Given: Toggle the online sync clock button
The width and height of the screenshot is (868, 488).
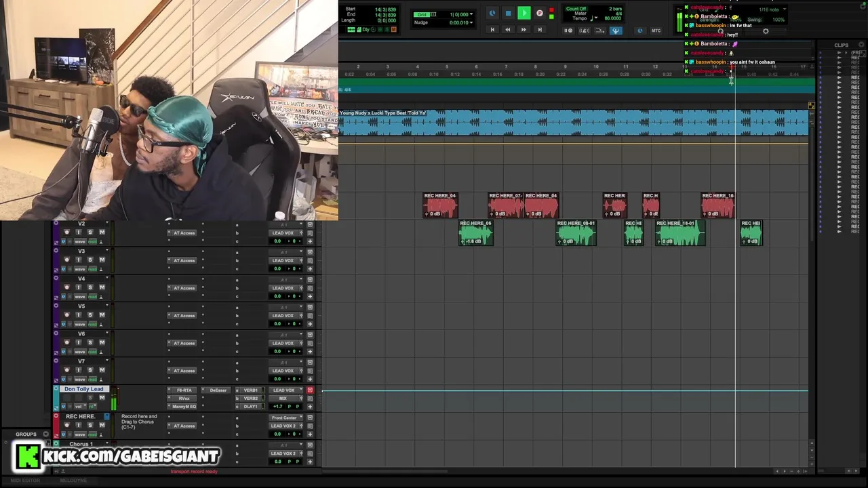Looking at the screenshot, I should tap(492, 13).
